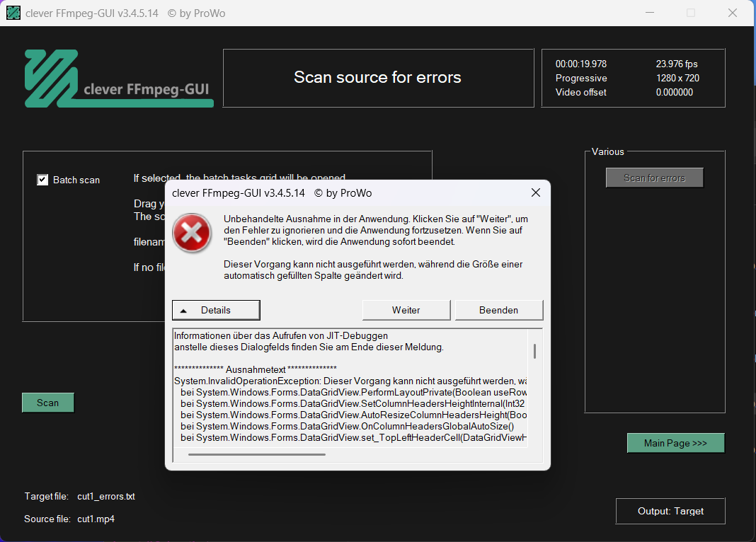Minimize the main clever FFmpeg-GUI window

650,13
